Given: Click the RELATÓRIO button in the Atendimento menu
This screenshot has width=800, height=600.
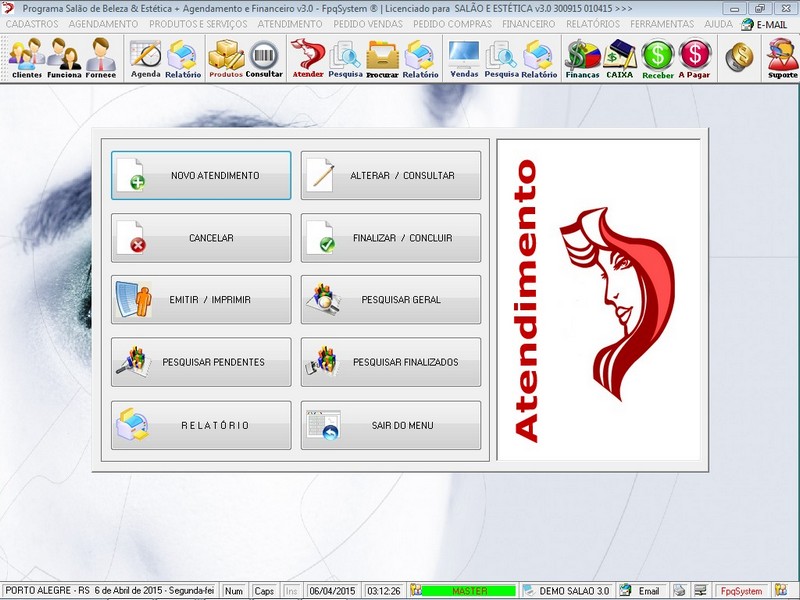Looking at the screenshot, I should click(201, 425).
